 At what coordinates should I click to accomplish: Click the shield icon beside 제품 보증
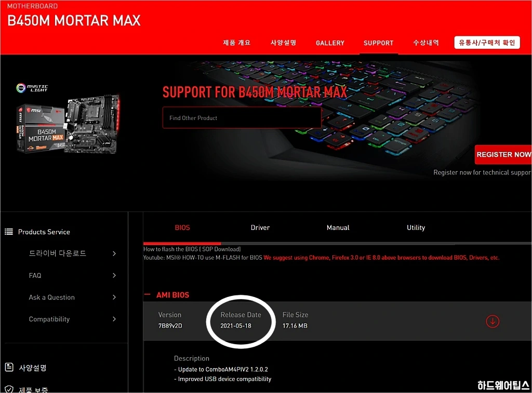point(9,389)
